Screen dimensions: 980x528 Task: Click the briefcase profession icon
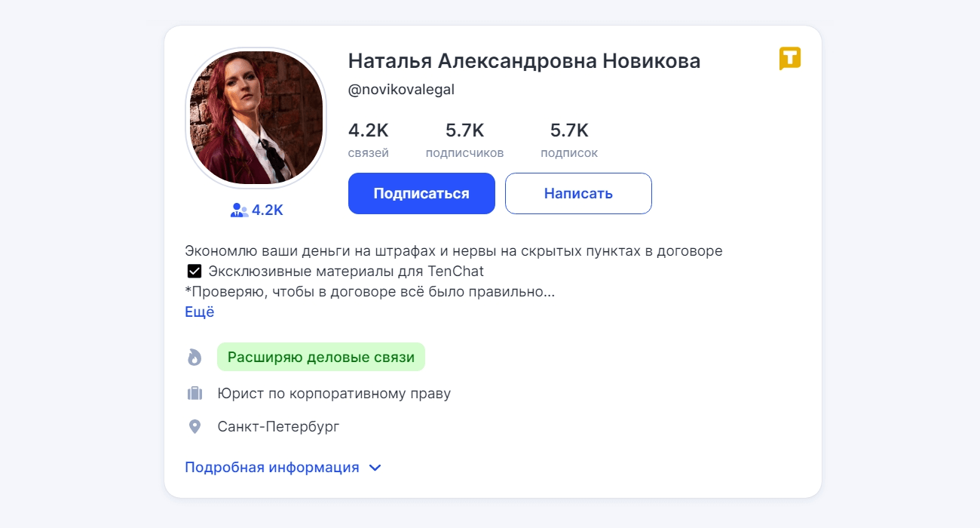(x=194, y=393)
